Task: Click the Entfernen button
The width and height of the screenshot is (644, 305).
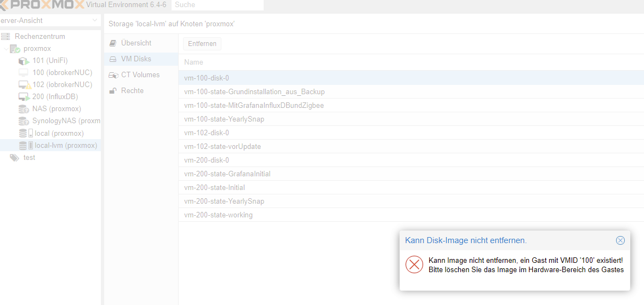Action: [202, 43]
